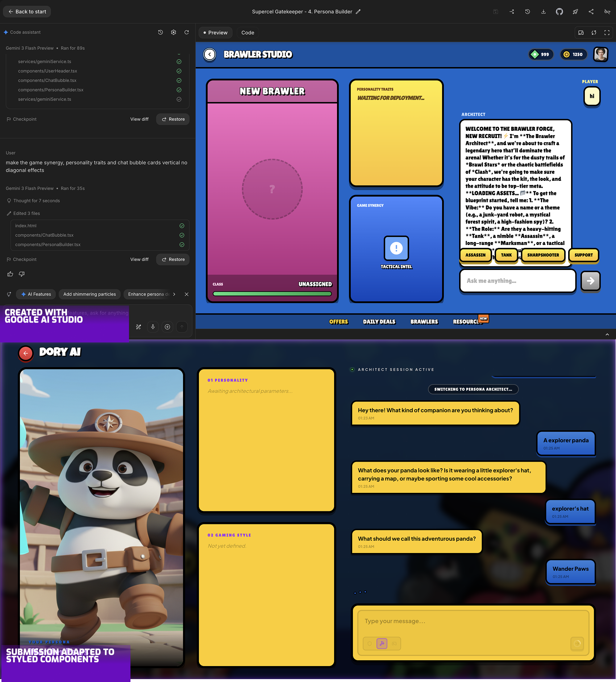Viewport: 616px width, 682px height.
Task: Edit the project title with the pencil
Action: 358,12
